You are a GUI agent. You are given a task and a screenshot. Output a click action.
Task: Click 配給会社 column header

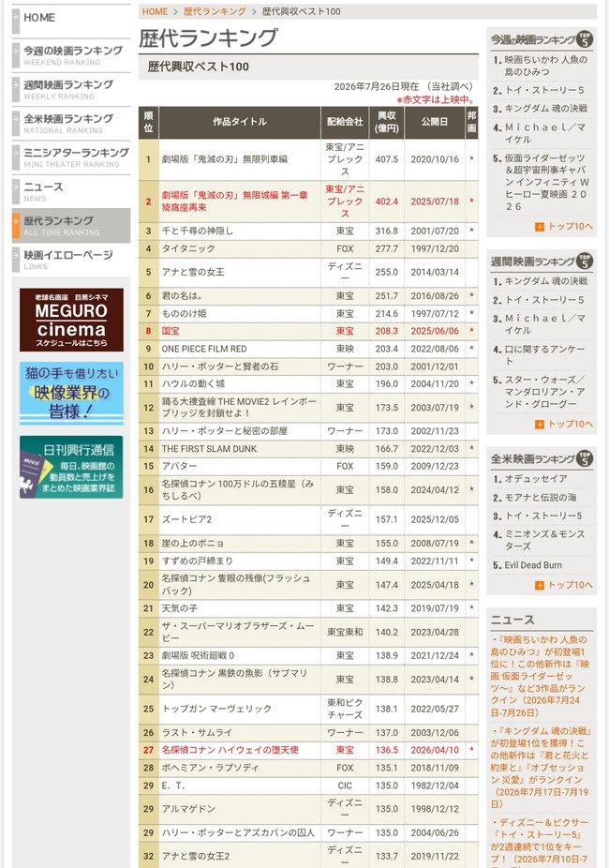click(x=345, y=122)
